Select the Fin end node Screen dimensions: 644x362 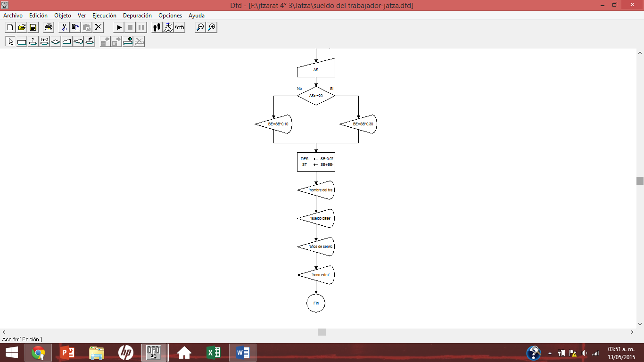(x=316, y=303)
